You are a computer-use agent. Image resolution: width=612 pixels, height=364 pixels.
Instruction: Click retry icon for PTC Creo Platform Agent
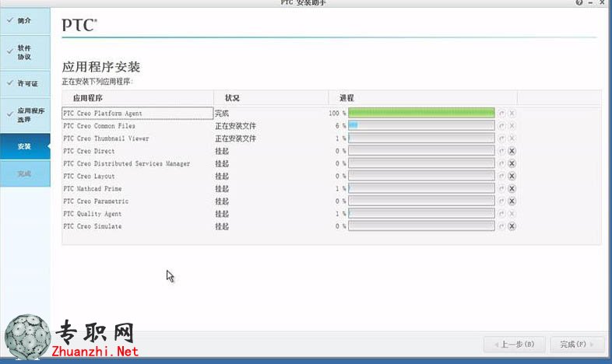click(x=501, y=114)
